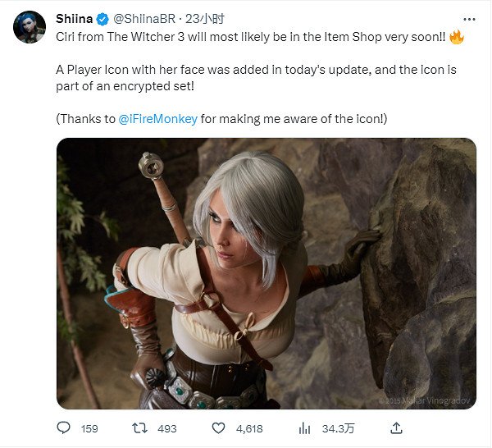492x448 pixels.
Task: Like the tweet with the heart icon
Action: pyautogui.click(x=219, y=428)
